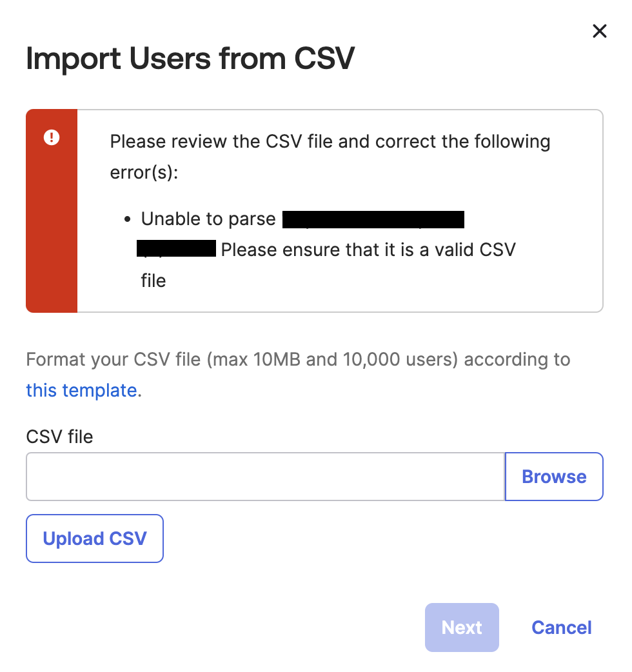Image resolution: width=632 pixels, height=672 pixels.
Task: Click the disabled Next button
Action: pos(462,628)
